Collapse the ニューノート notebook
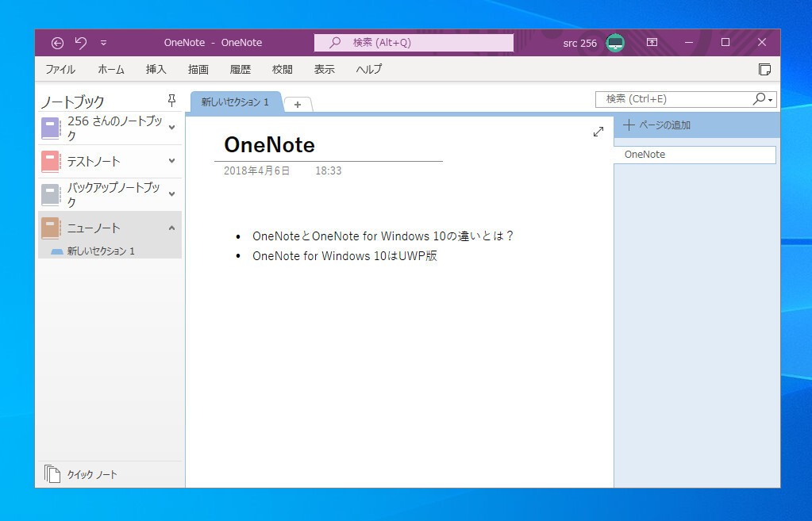Screen dimensions: 812x521 pyautogui.click(x=171, y=228)
